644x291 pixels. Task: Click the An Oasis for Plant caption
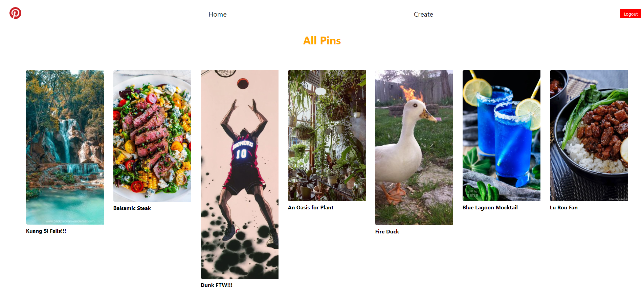pos(311,208)
